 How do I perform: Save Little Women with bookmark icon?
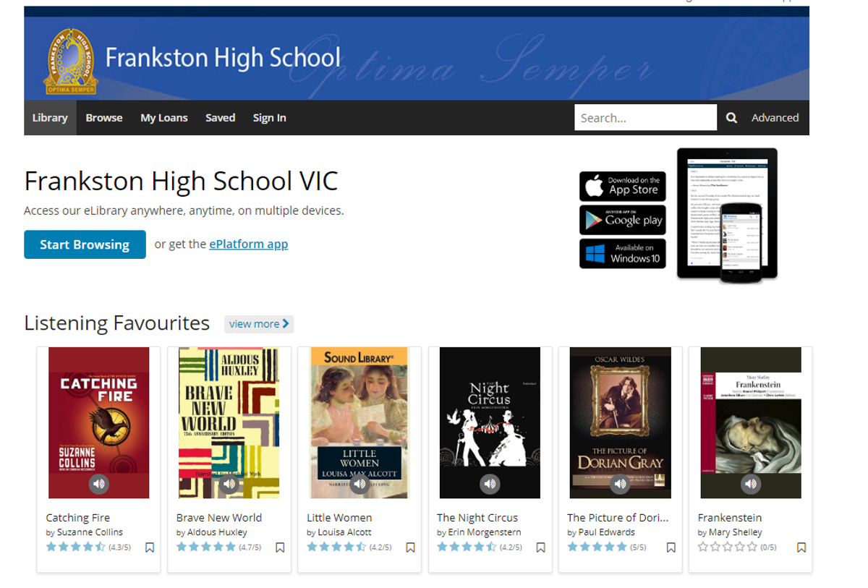[x=410, y=547]
